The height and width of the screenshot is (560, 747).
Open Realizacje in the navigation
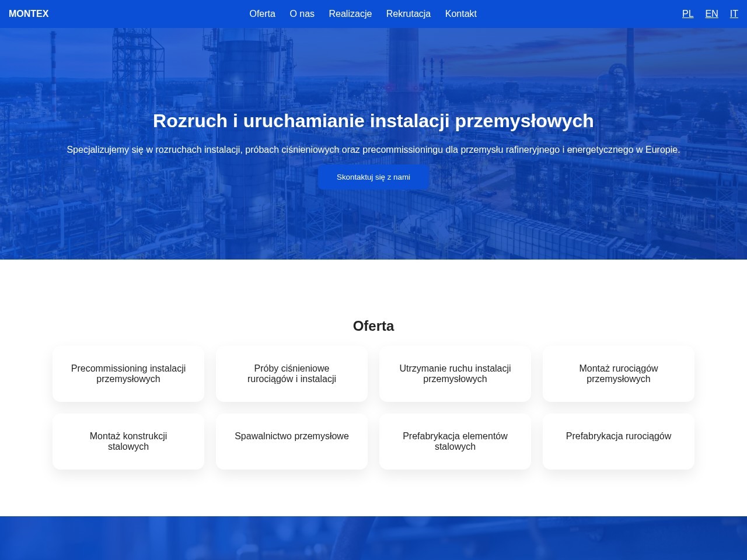pyautogui.click(x=350, y=14)
